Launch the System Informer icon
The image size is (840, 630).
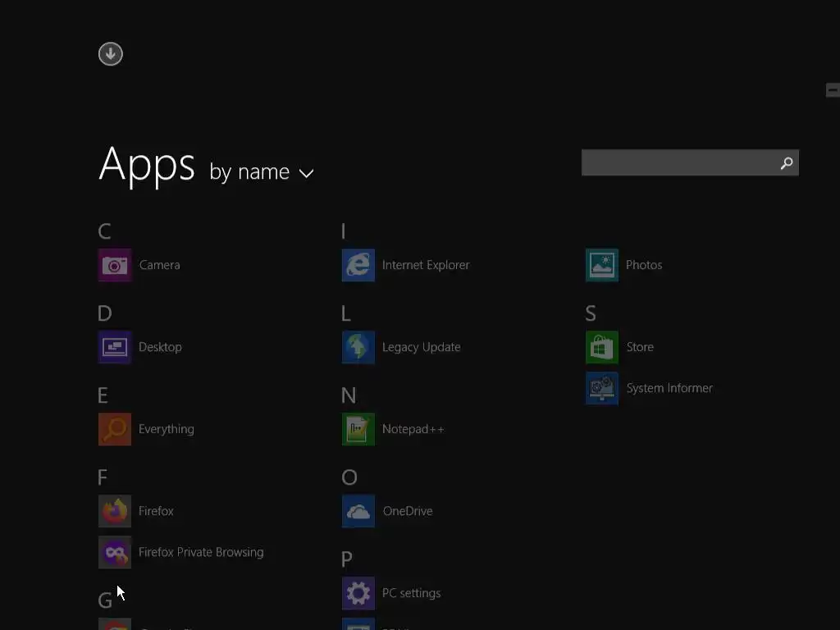602,388
